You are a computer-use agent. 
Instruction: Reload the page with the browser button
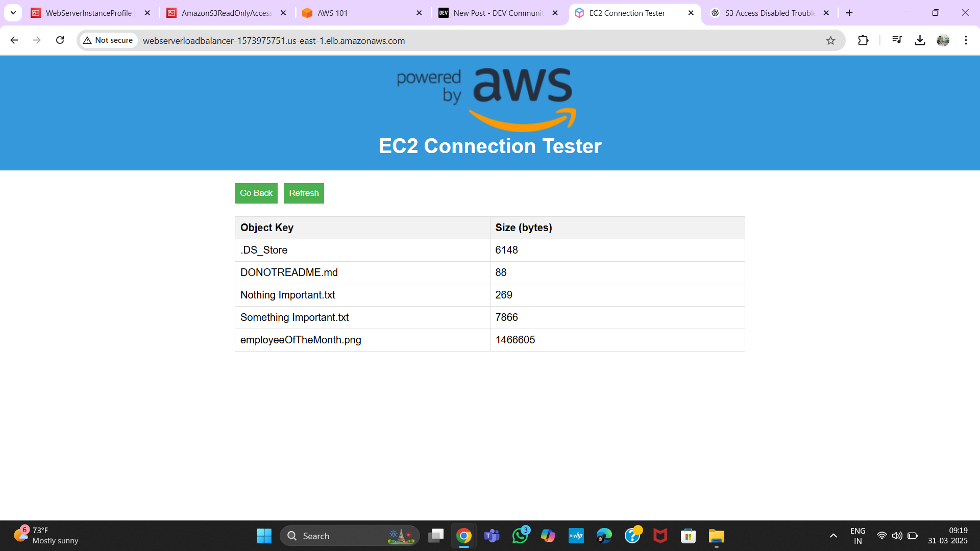pos(60,40)
